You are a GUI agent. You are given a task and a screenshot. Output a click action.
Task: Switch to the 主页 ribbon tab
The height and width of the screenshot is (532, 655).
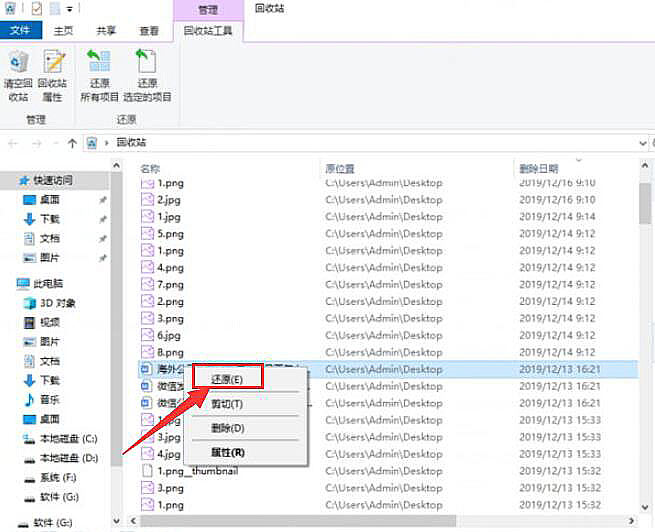point(63,31)
